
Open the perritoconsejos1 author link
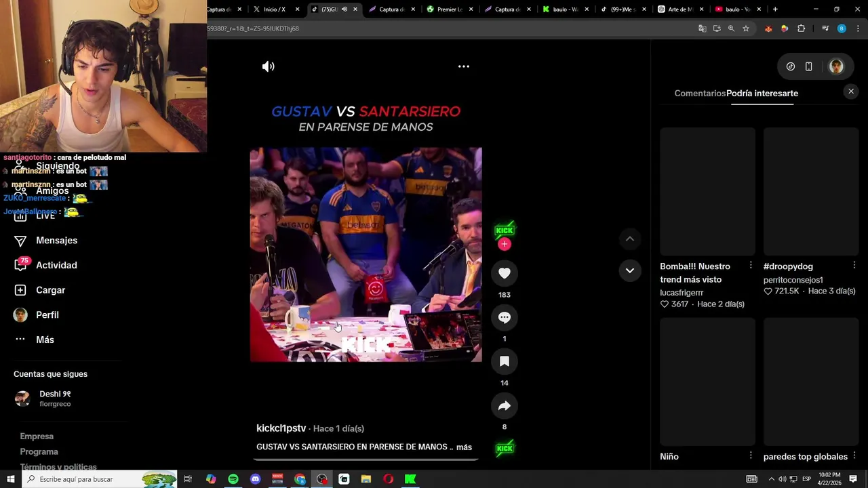793,280
